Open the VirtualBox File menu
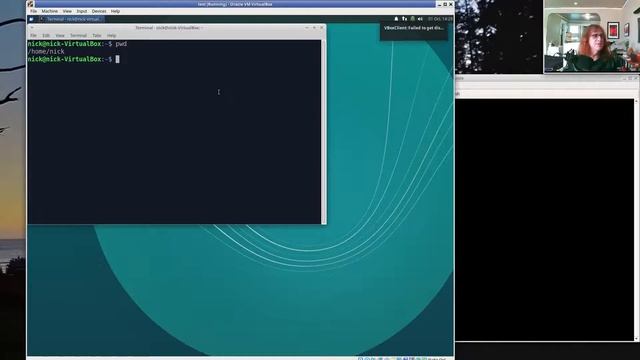This screenshot has width=640, height=360. [33, 11]
